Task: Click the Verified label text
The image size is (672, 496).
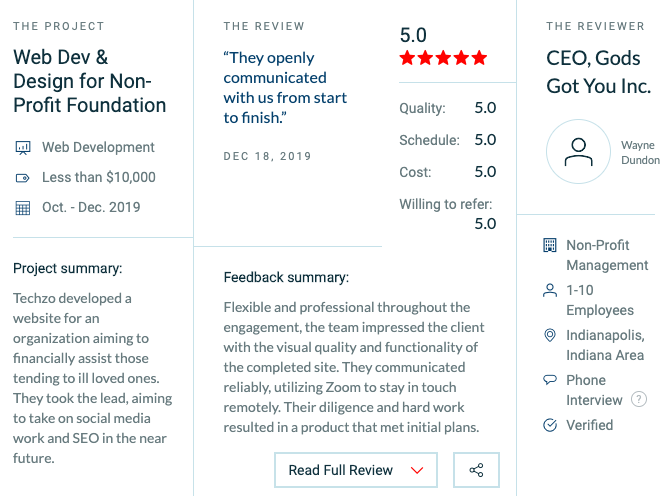Action: pos(590,425)
